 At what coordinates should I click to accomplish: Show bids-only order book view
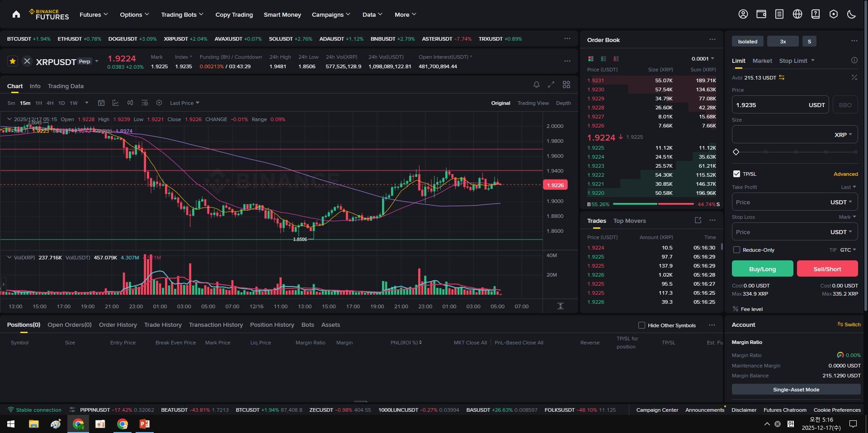(x=604, y=59)
